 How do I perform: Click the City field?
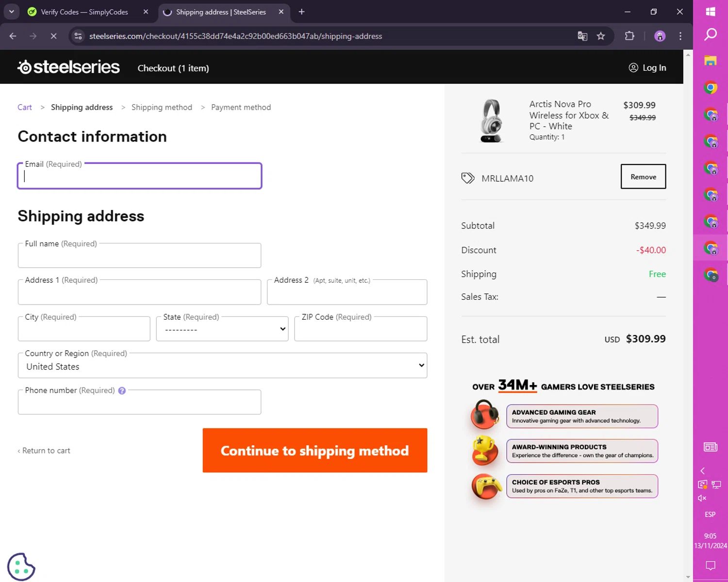tap(84, 329)
